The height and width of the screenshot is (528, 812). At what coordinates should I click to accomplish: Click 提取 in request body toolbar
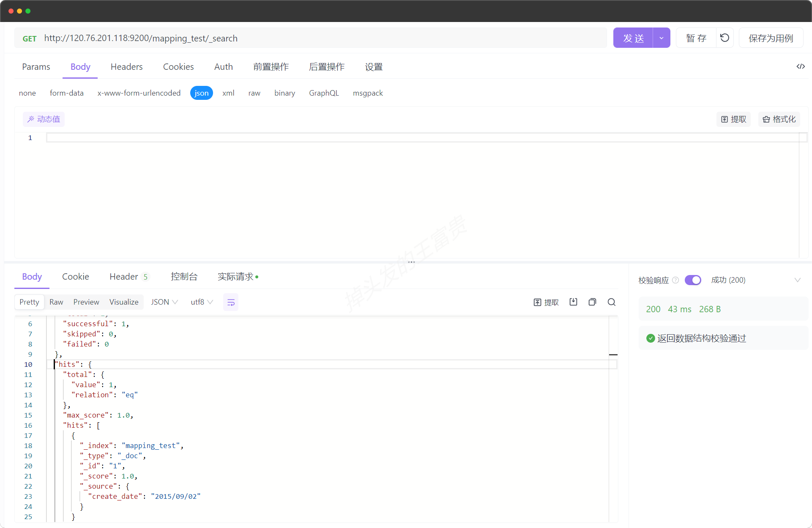tap(733, 119)
